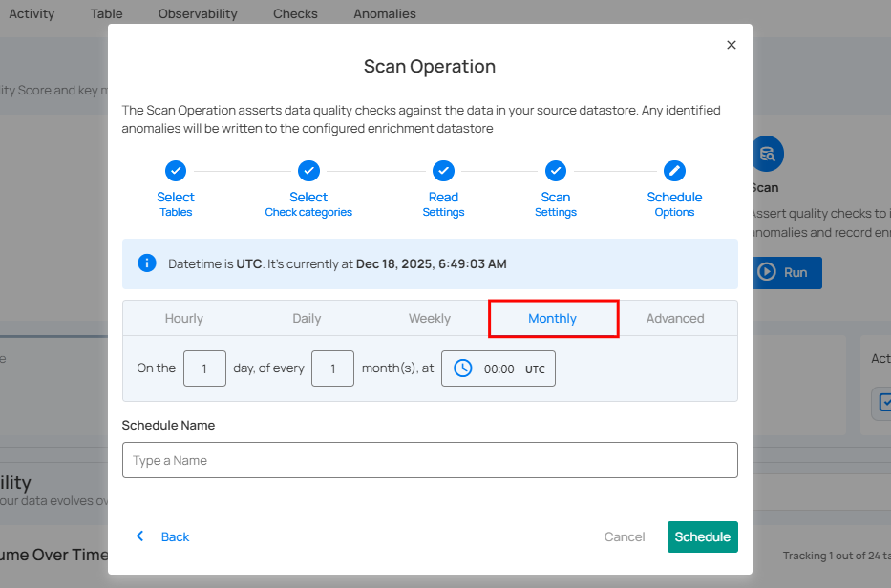
Task: Open the Advanced schedule tab
Action: point(675,319)
